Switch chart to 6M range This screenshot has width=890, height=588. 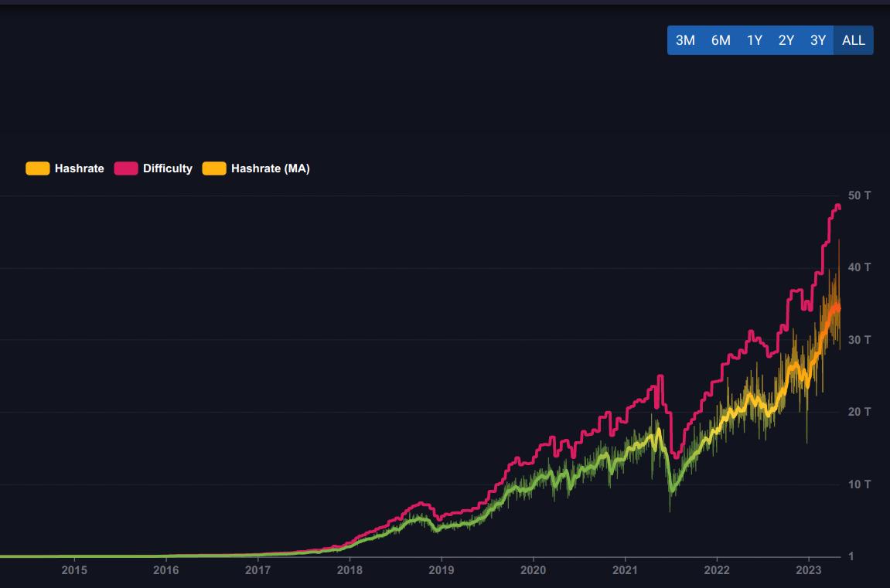721,40
